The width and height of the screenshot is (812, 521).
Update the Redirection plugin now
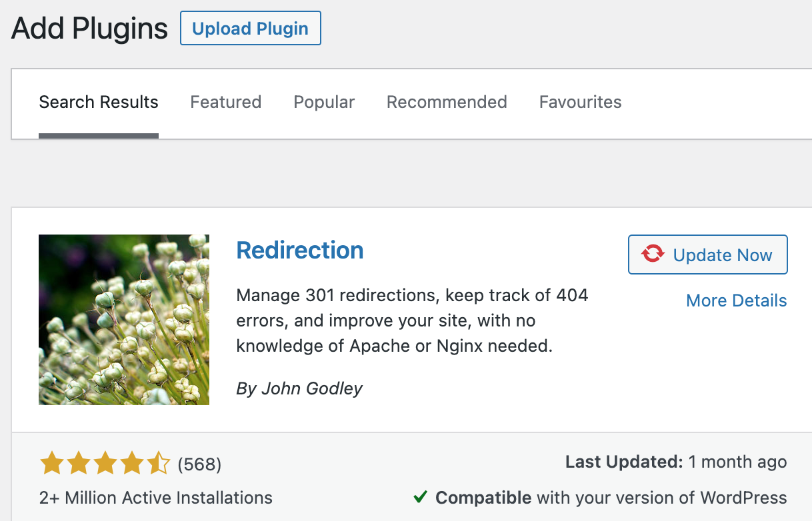coord(708,255)
